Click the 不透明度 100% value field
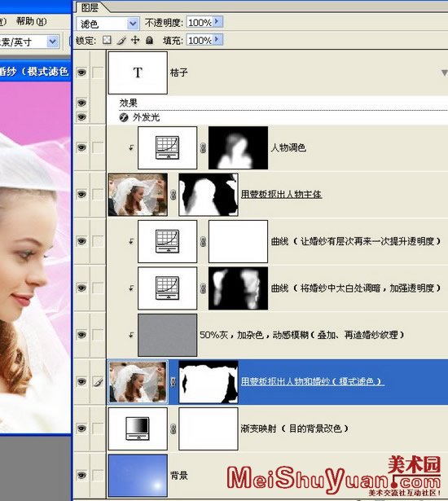448x501 pixels. pos(200,22)
